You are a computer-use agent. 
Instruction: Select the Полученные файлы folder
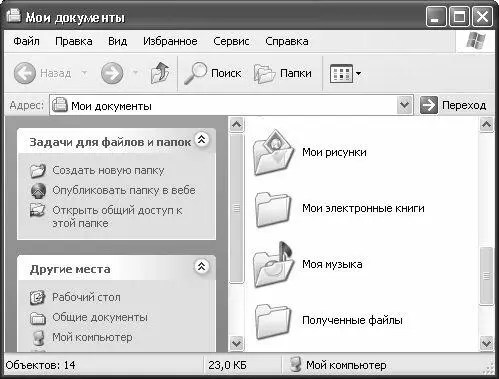click(x=328, y=321)
